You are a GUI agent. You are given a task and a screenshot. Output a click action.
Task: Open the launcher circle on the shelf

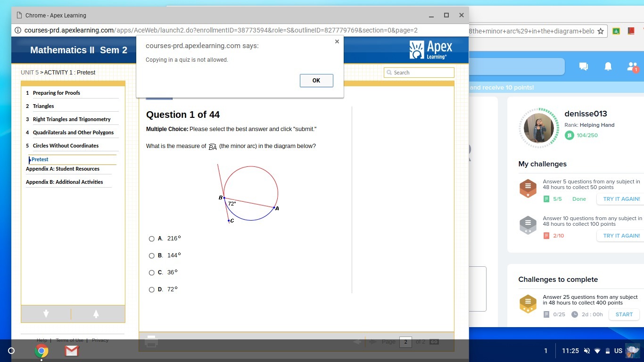(x=11, y=351)
